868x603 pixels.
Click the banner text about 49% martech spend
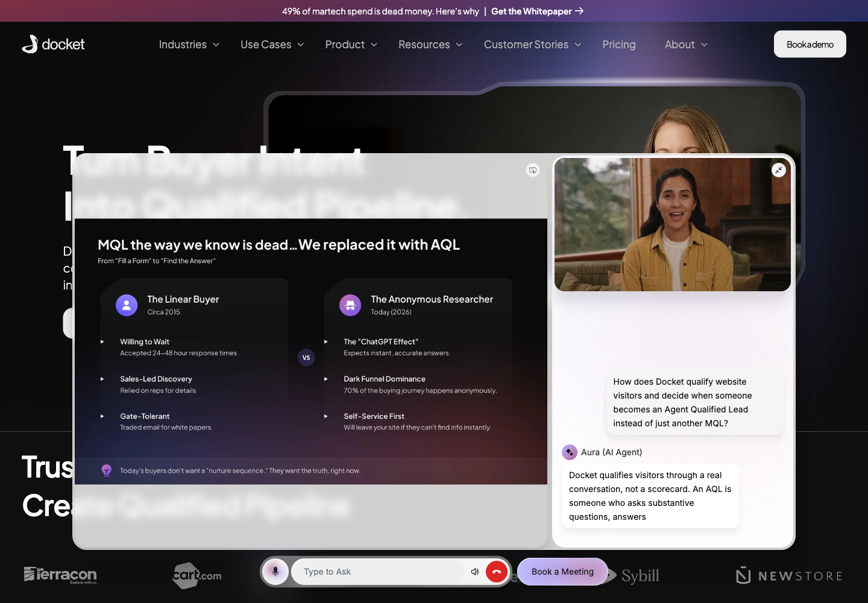380,11
